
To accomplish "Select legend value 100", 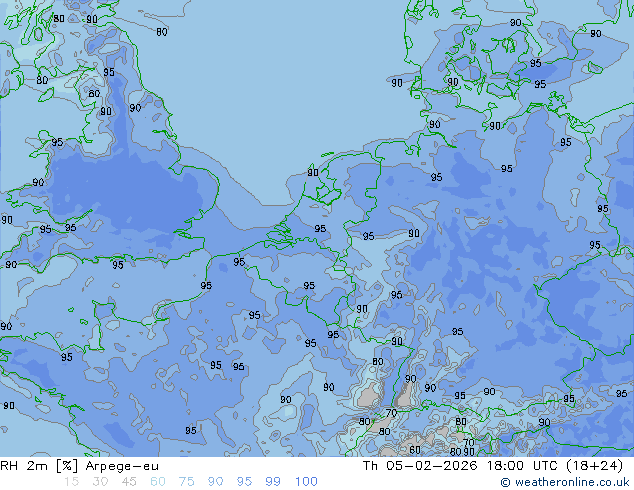I will pyautogui.click(x=306, y=482).
